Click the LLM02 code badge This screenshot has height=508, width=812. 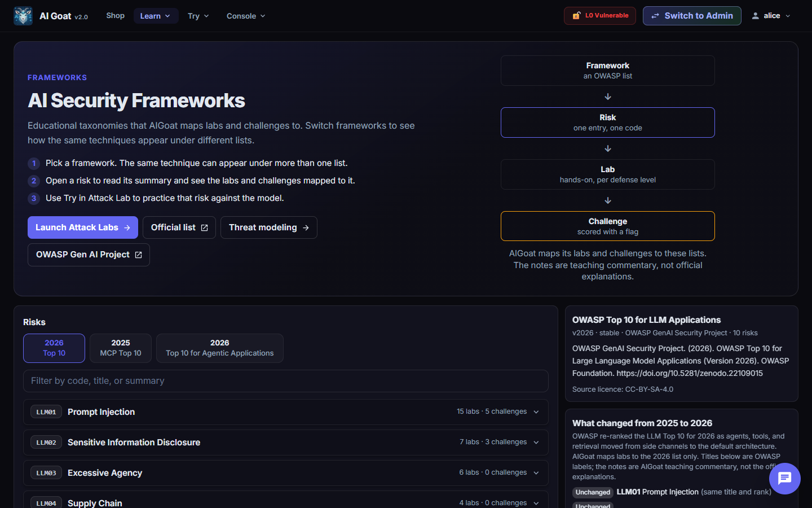point(46,443)
